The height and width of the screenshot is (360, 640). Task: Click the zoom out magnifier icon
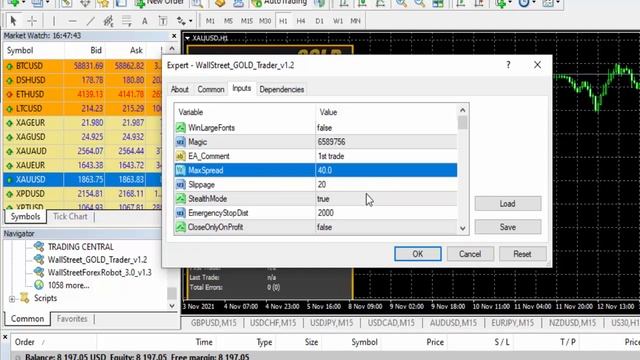[419, 3]
